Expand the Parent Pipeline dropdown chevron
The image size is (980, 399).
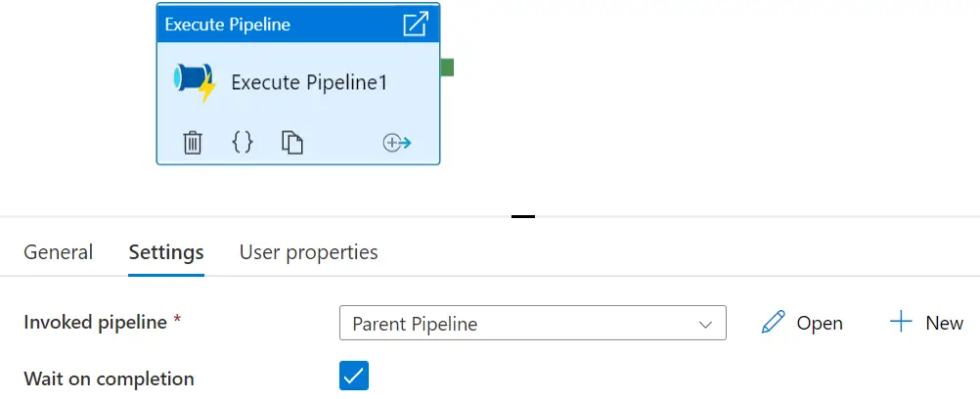705,324
